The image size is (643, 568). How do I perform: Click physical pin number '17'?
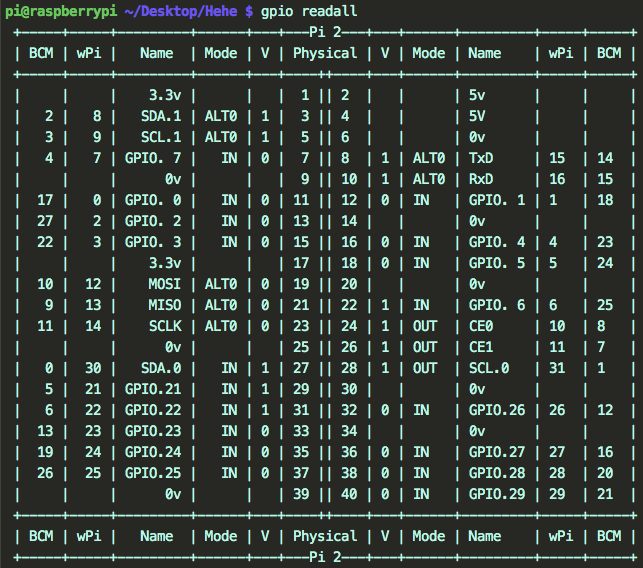pos(301,263)
